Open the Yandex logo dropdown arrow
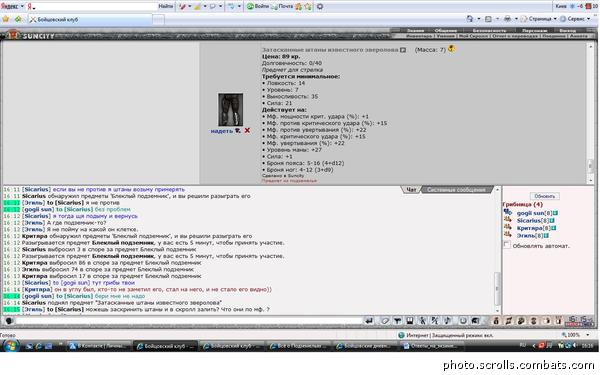The height and width of the screenshot is (375, 600). point(22,6)
